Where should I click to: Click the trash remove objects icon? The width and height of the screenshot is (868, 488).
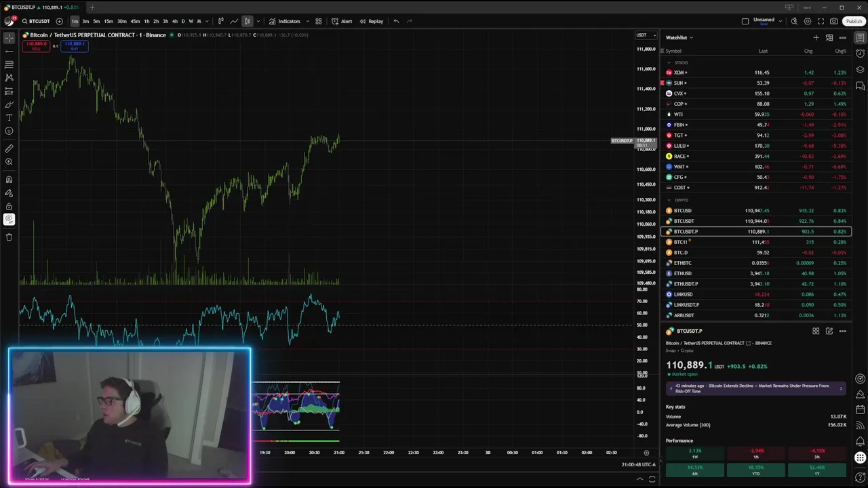coord(9,237)
